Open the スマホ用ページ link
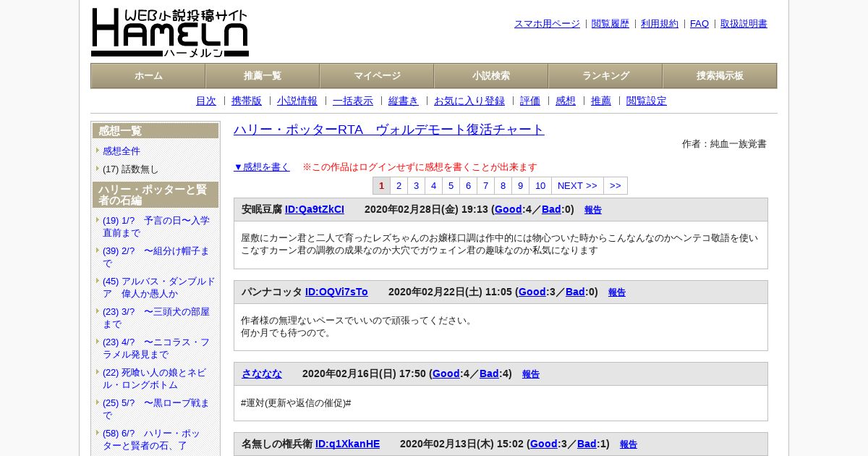868x456 pixels. point(547,23)
